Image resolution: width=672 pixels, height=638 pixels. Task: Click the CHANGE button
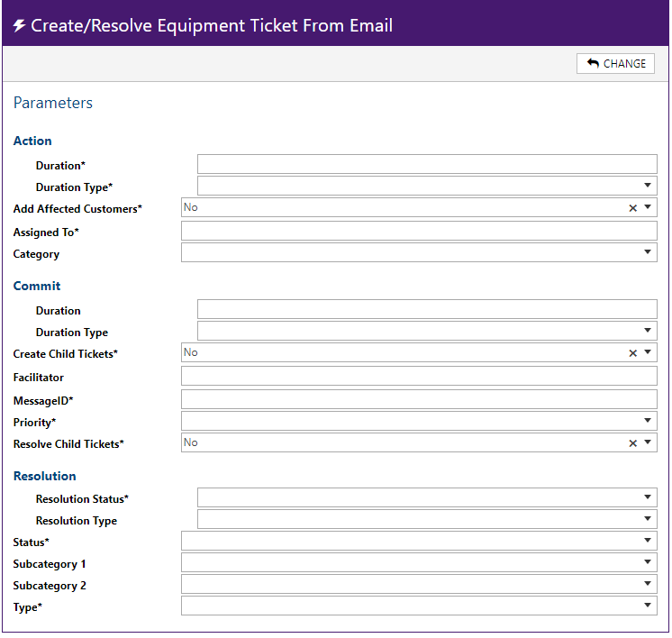coord(615,63)
